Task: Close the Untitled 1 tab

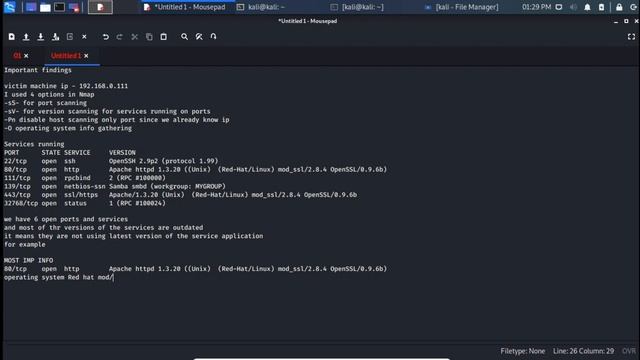Action: click(86, 56)
